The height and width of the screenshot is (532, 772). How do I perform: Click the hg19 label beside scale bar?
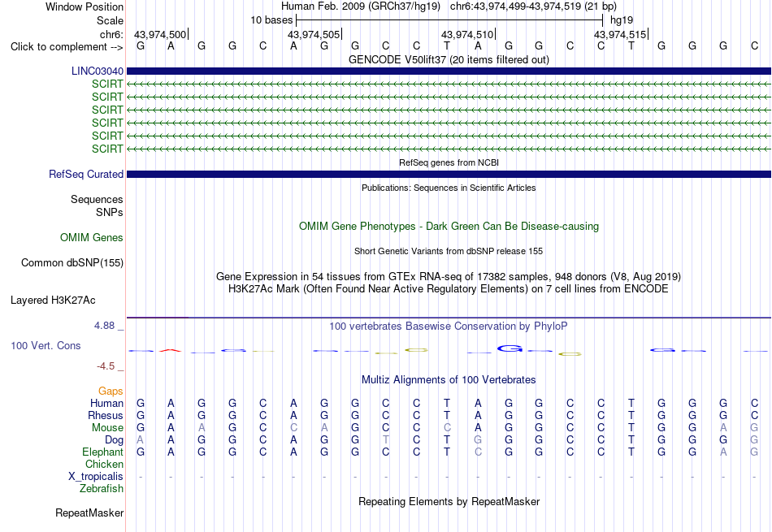point(622,20)
